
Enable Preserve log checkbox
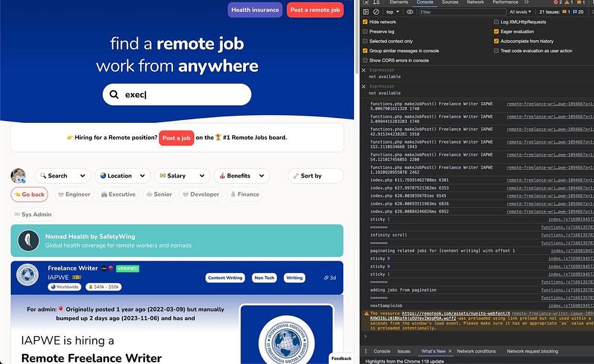click(365, 31)
